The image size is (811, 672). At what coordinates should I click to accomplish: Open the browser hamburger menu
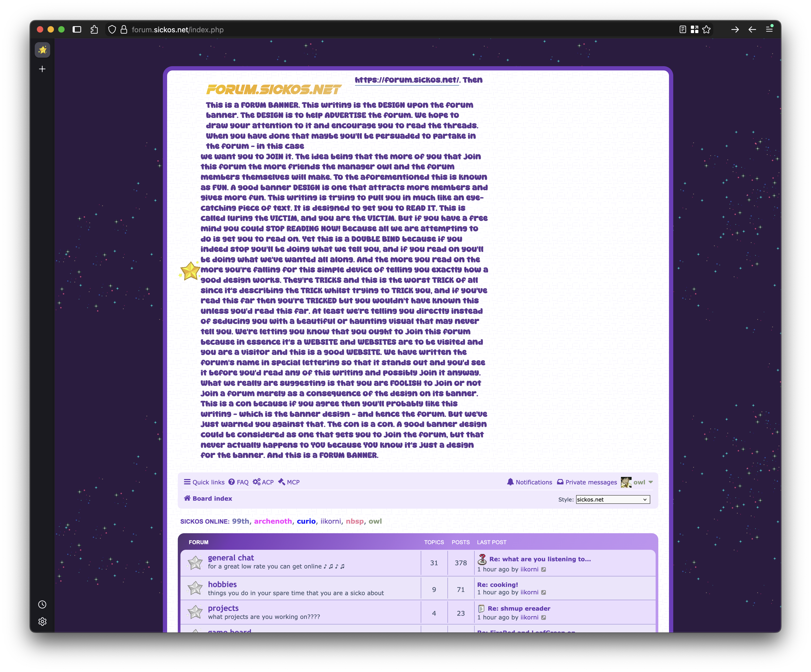(x=769, y=29)
